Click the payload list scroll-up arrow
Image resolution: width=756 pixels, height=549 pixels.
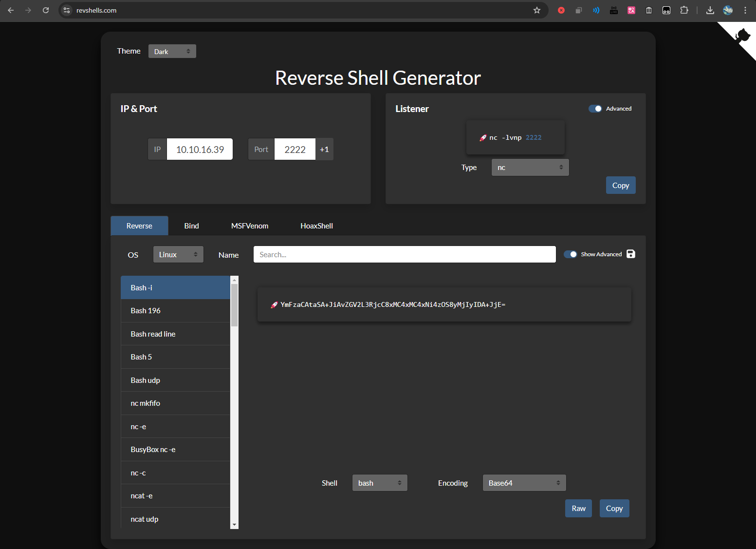[235, 280]
